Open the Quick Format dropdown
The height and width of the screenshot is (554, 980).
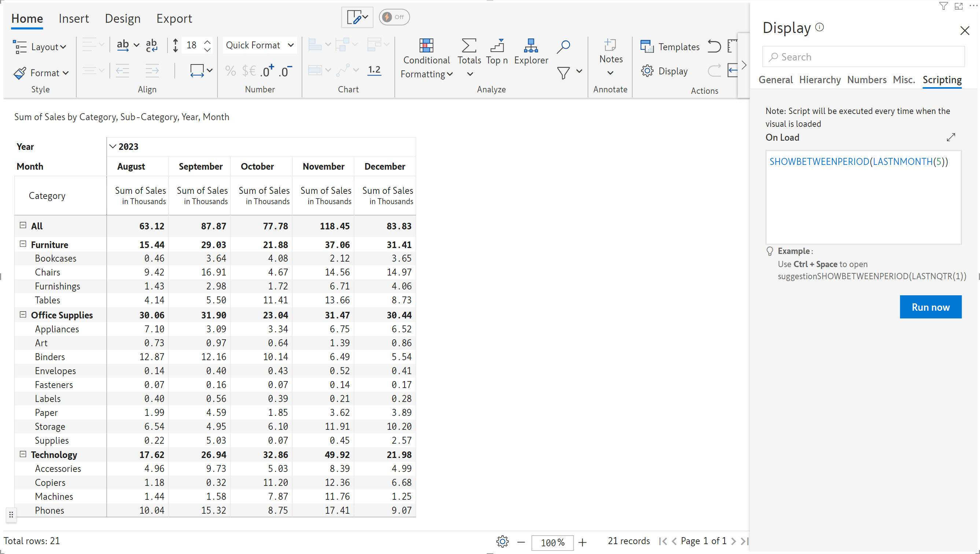(259, 45)
